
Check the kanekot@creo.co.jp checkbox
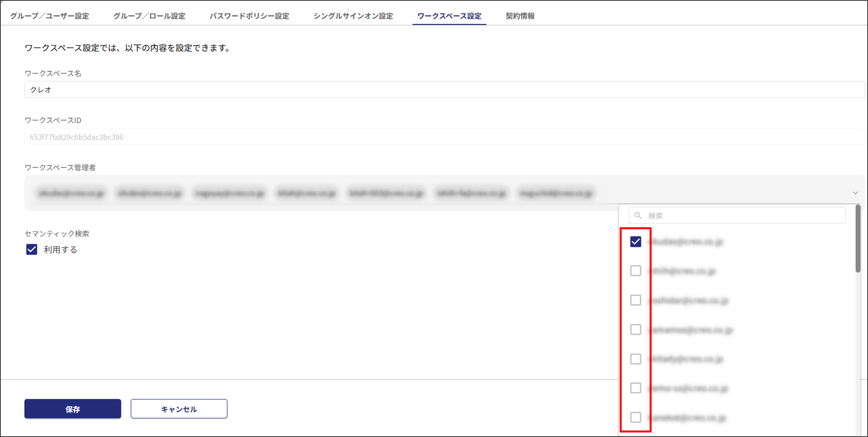635,417
